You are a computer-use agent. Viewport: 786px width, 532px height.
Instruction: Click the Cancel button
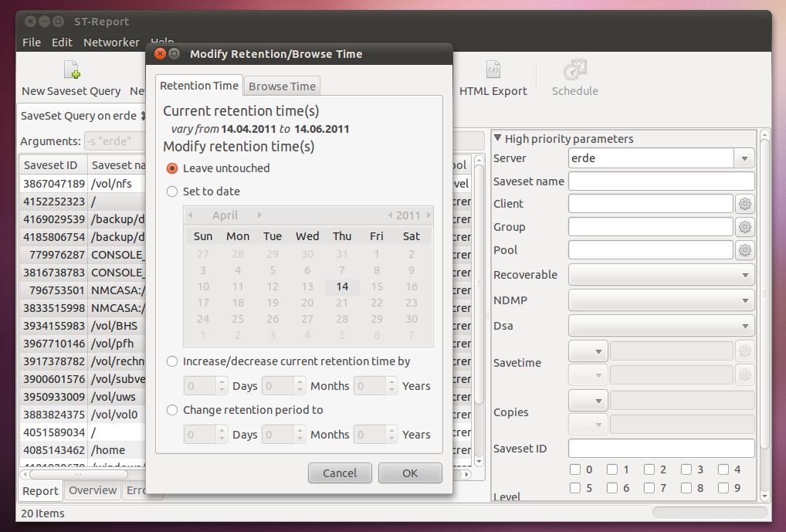coord(340,473)
